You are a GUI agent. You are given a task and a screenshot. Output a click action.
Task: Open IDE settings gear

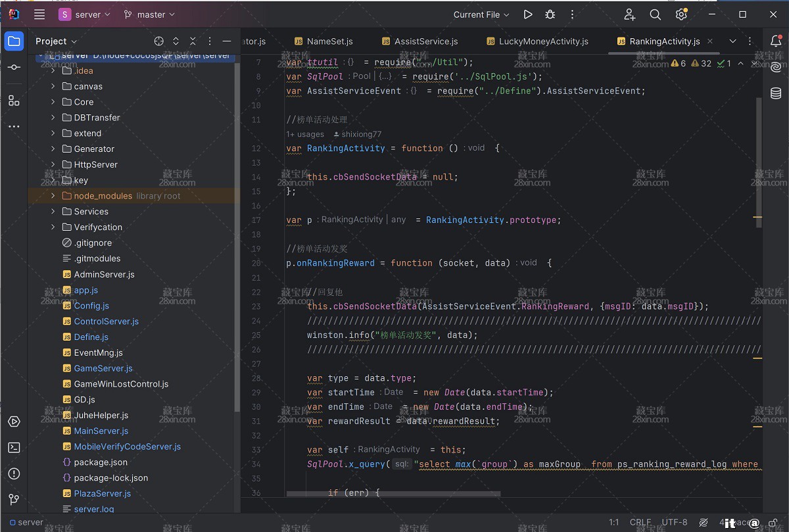[681, 14]
